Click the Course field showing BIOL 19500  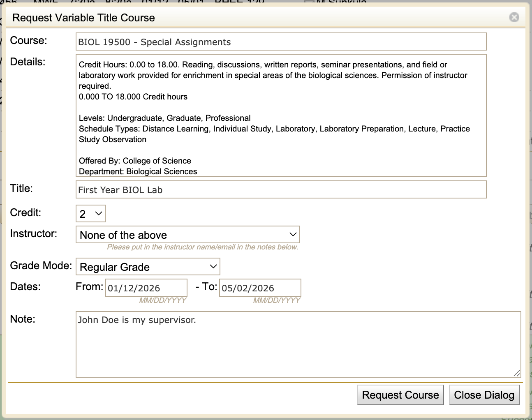click(x=281, y=42)
